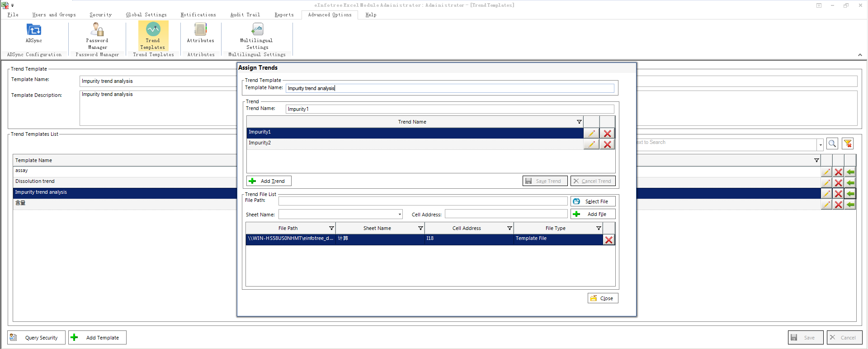The width and height of the screenshot is (868, 349).
Task: Switch to the Global Settings tab
Action: 146,14
